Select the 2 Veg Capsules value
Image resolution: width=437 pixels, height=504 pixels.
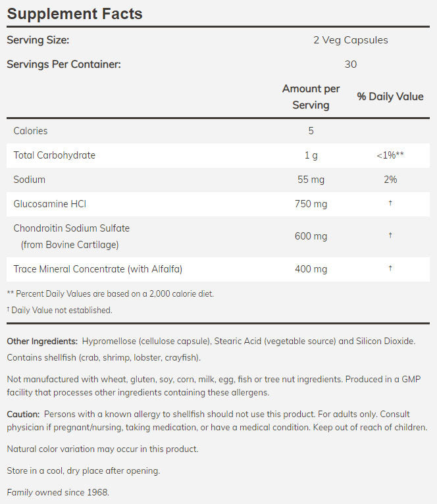(350, 40)
